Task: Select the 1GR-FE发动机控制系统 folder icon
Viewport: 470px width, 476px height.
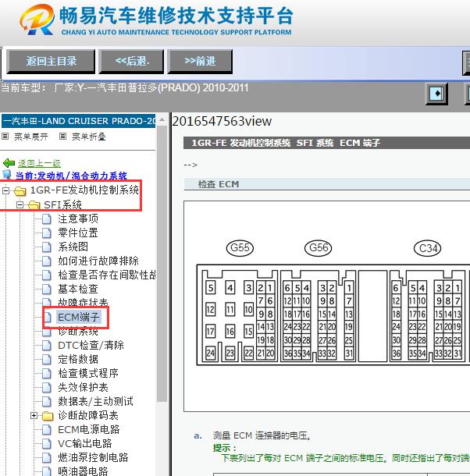Action: tap(20, 191)
